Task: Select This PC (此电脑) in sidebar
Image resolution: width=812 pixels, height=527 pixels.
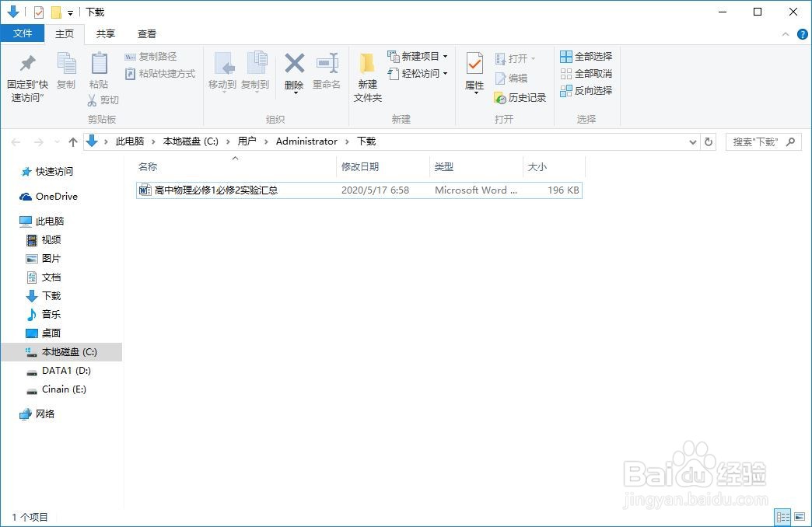Action: (41, 221)
